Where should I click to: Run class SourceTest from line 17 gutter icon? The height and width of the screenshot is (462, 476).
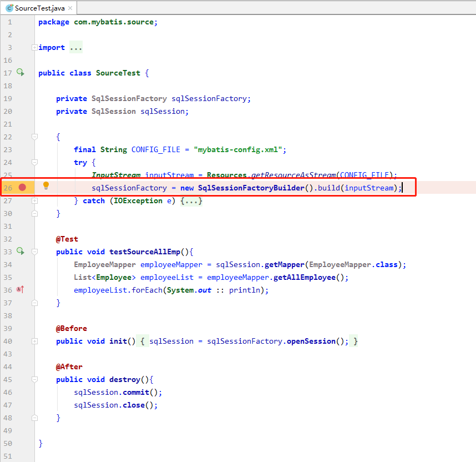coord(21,72)
